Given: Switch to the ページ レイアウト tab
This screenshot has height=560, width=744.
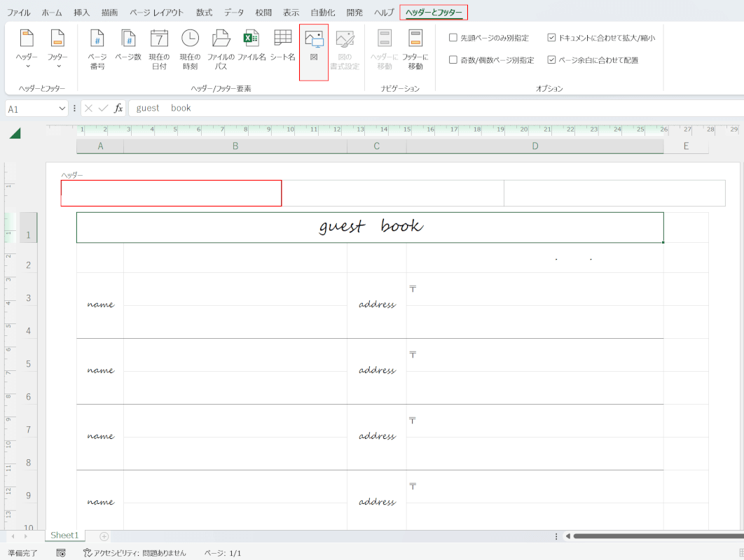Looking at the screenshot, I should tap(156, 13).
